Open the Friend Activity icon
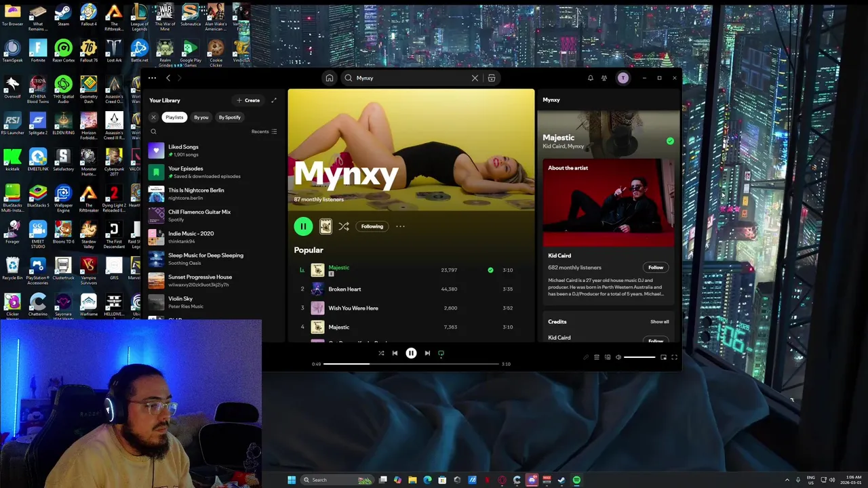The image size is (868, 488). pyautogui.click(x=604, y=78)
